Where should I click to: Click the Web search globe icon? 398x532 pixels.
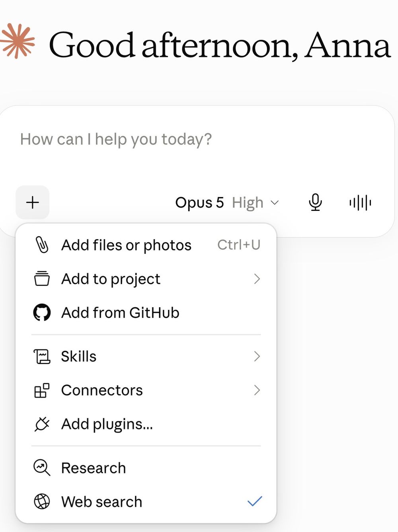pos(42,501)
